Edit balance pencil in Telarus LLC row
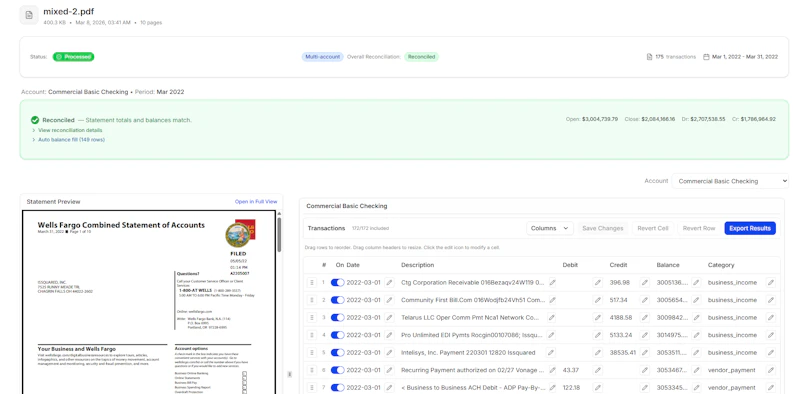This screenshot has height=394, width=800. tap(696, 317)
